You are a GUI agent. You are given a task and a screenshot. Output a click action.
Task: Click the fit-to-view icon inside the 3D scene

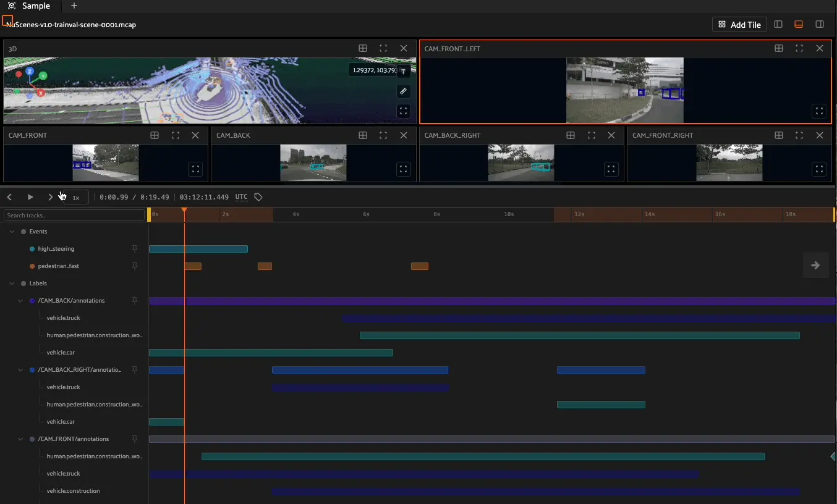coord(403,111)
